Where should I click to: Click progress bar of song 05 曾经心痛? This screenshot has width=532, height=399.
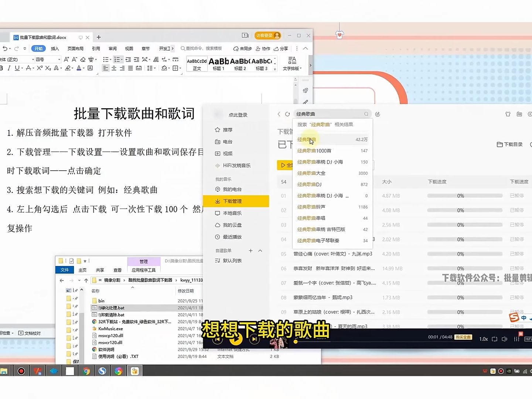465,254
